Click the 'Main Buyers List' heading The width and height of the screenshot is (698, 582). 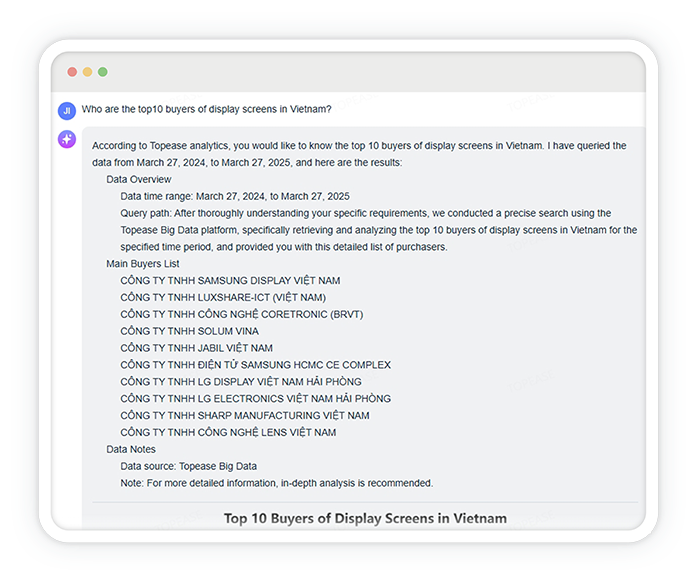click(x=142, y=264)
